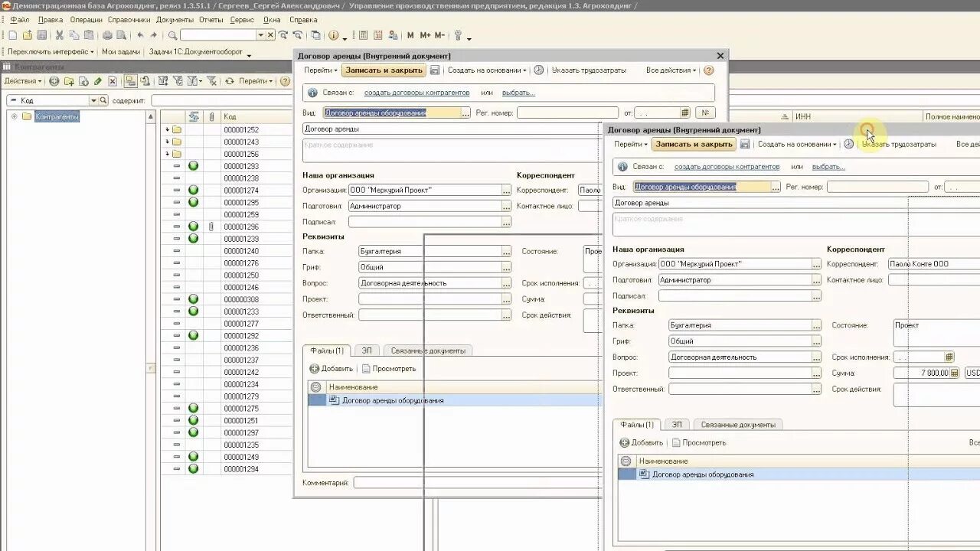Click the Print icon in main toolbar
The image size is (980, 551).
107,35
